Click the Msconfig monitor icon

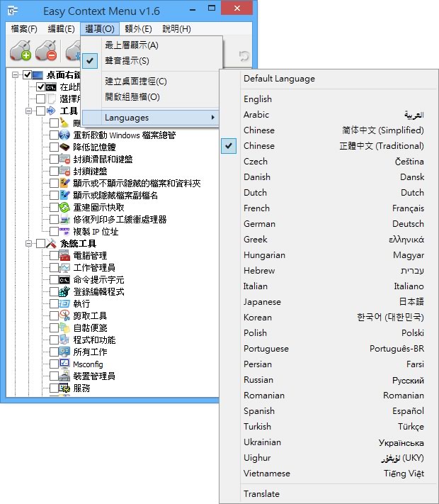click(64, 364)
